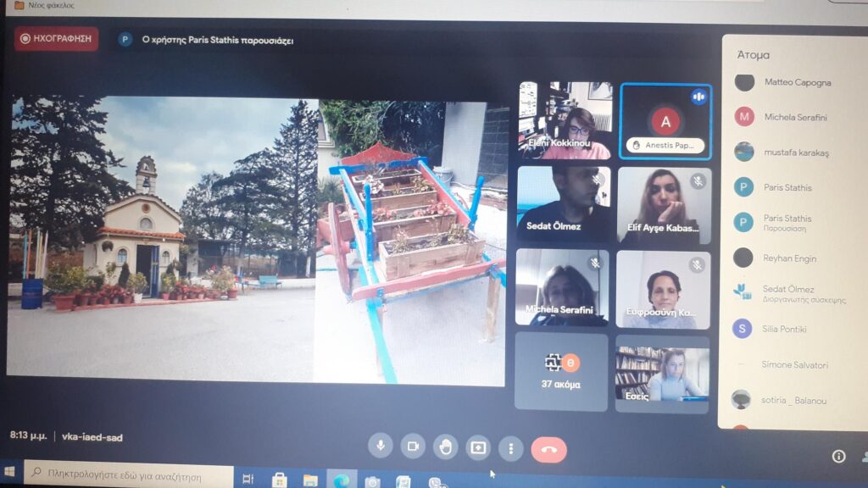Select Sedat Ölmez video tile

[564, 203]
